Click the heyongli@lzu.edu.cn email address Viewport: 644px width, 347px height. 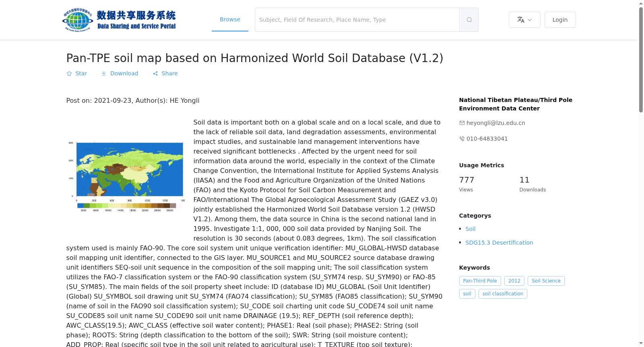tap(495, 123)
